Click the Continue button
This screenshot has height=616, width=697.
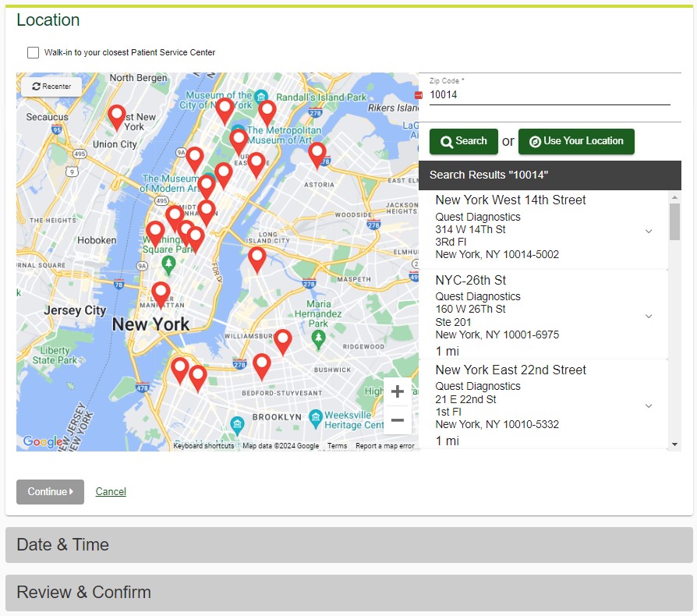(x=50, y=491)
